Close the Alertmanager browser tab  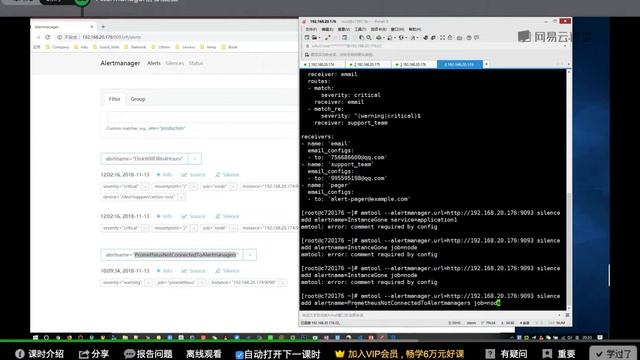point(91,27)
